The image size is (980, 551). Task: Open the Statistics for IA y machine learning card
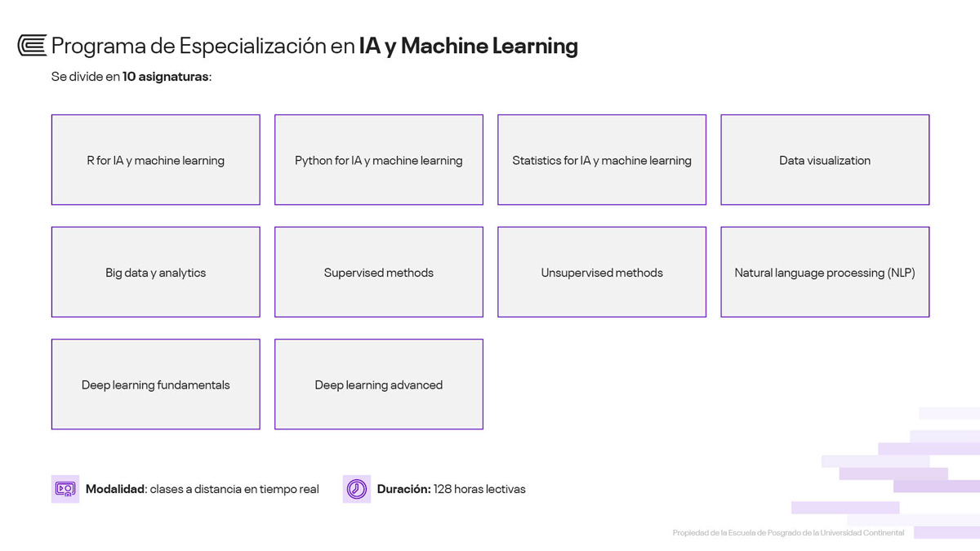[x=602, y=160]
